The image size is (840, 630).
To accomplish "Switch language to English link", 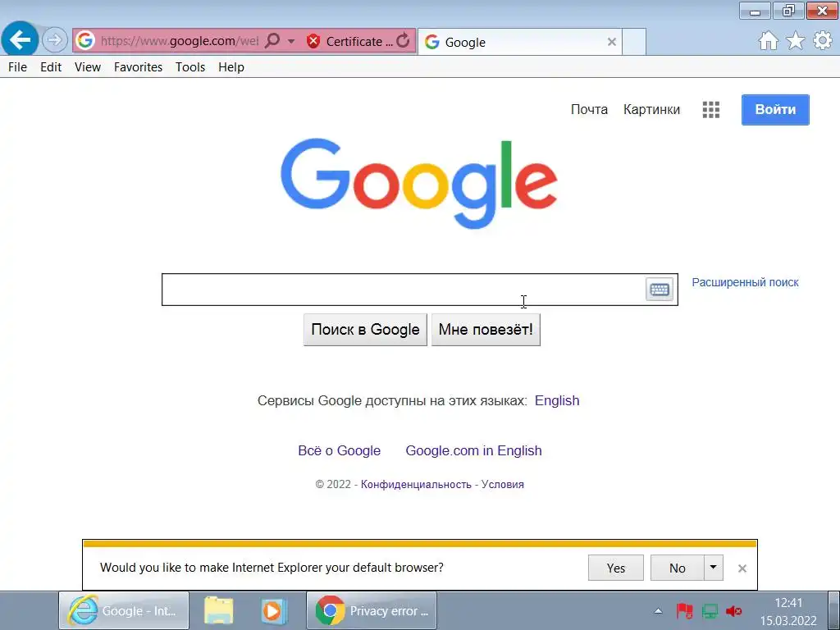I will [x=557, y=400].
